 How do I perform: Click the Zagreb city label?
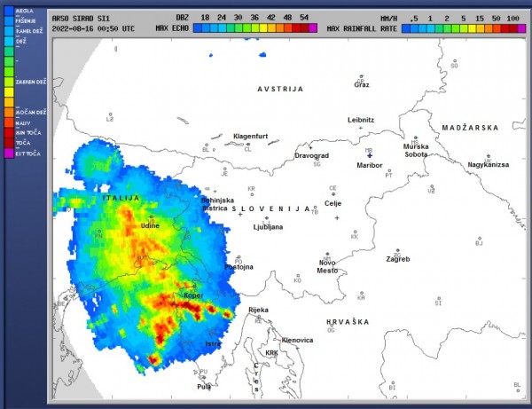coord(398,259)
